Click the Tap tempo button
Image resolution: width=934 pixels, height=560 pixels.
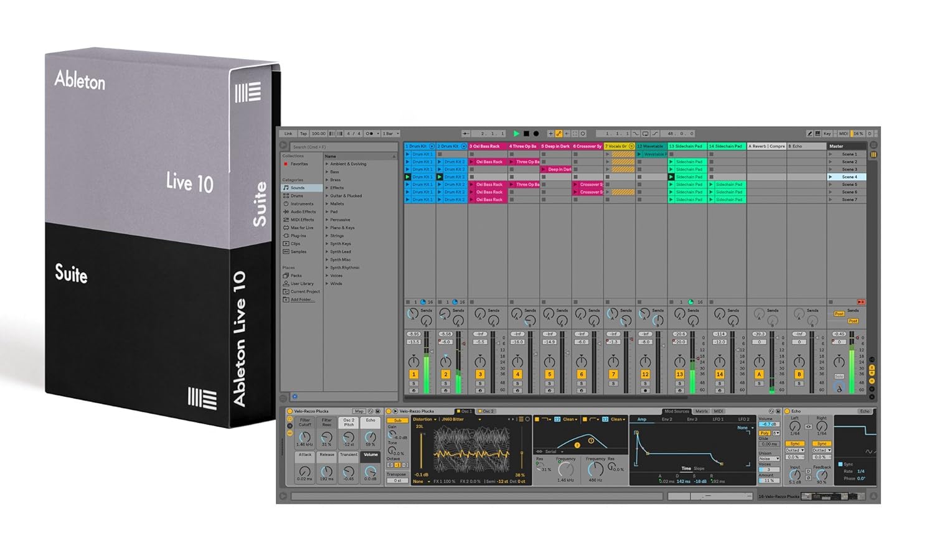(303, 134)
